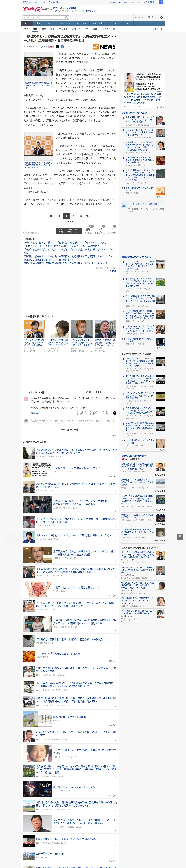
Task: Select the エキスパート tab
Action: tap(64, 24)
